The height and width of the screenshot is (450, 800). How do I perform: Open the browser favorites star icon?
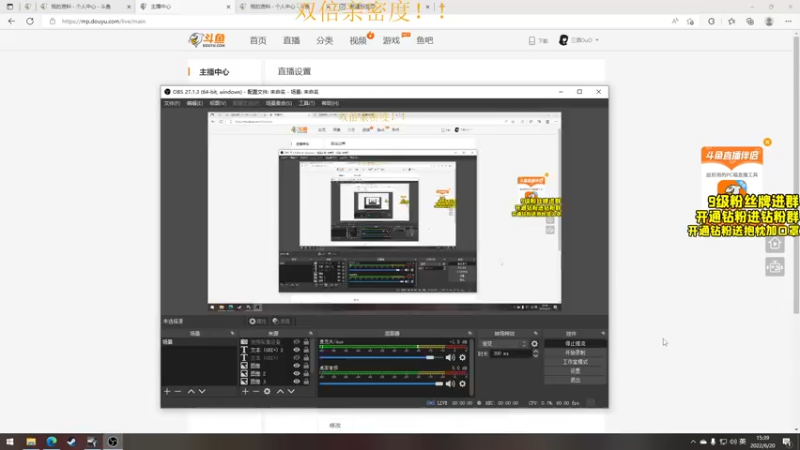click(x=731, y=21)
